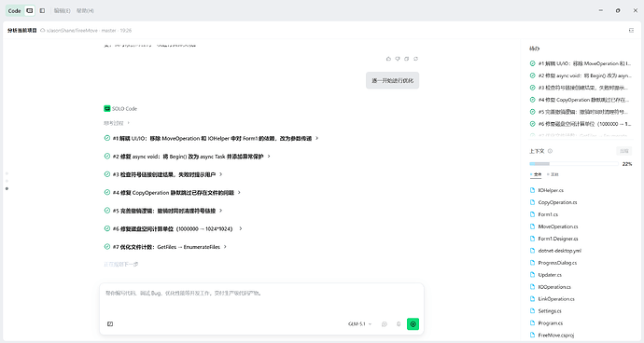644x343 pixels.
Task: Click the file icon of Program.cs
Action: [x=533, y=322]
